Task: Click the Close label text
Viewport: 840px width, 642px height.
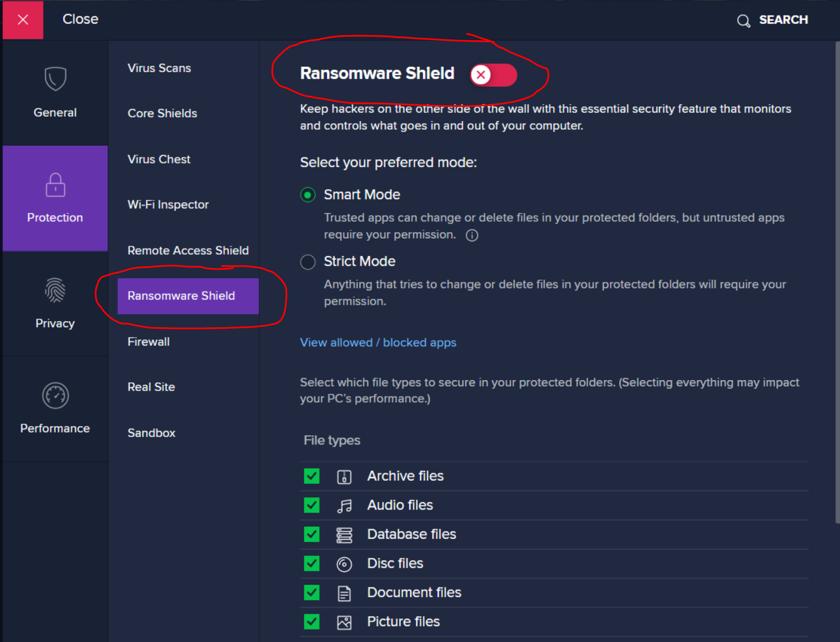Action: point(80,19)
